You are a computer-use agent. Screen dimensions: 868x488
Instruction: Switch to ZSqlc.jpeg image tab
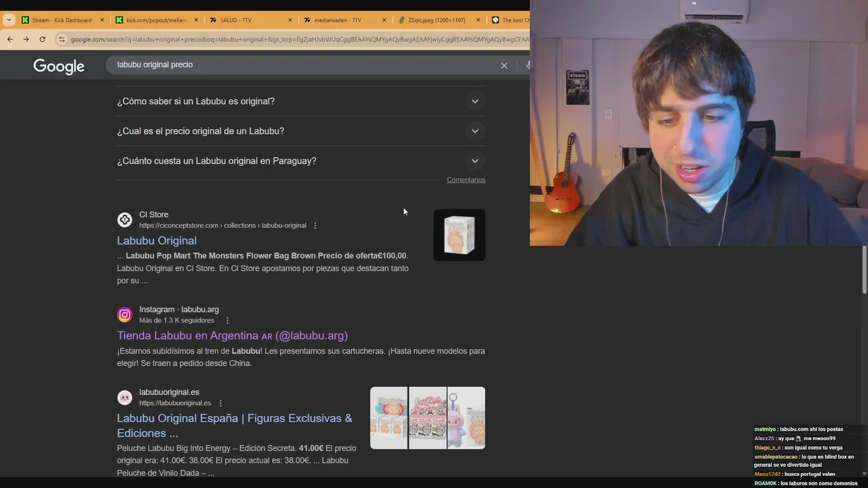[x=438, y=20]
